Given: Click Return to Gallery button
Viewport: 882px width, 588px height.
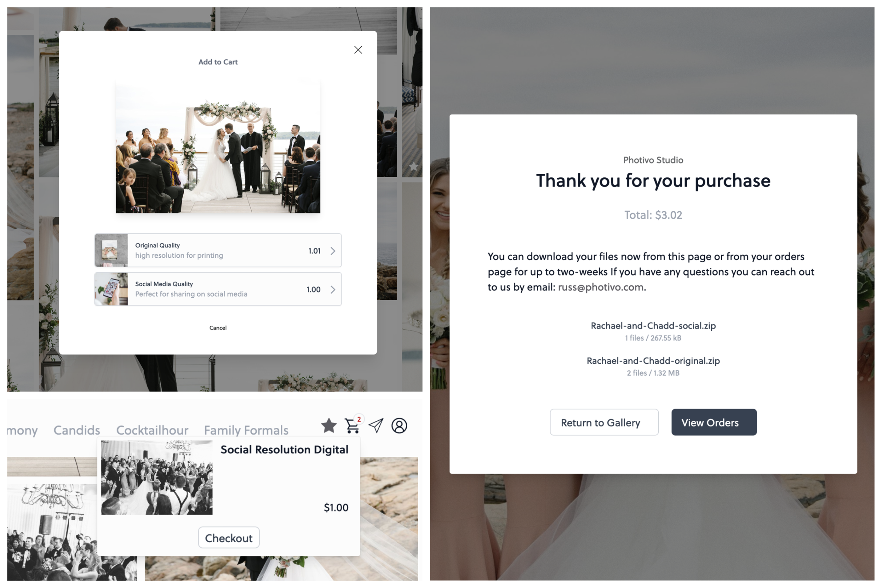Looking at the screenshot, I should [604, 422].
